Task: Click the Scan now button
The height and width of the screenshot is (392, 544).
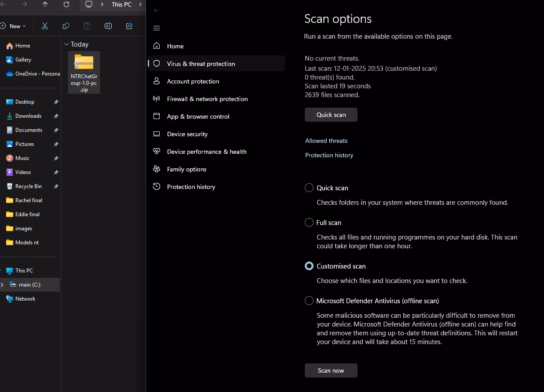Action: click(x=331, y=370)
